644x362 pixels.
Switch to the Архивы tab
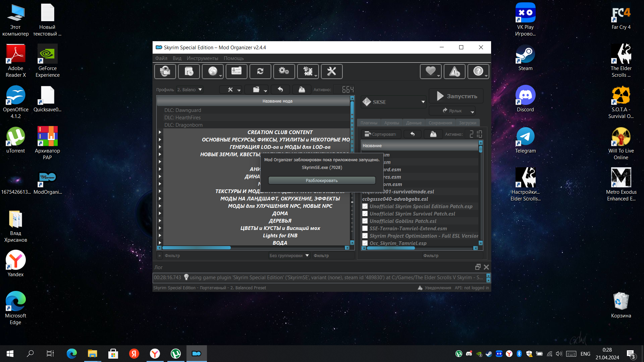click(392, 123)
